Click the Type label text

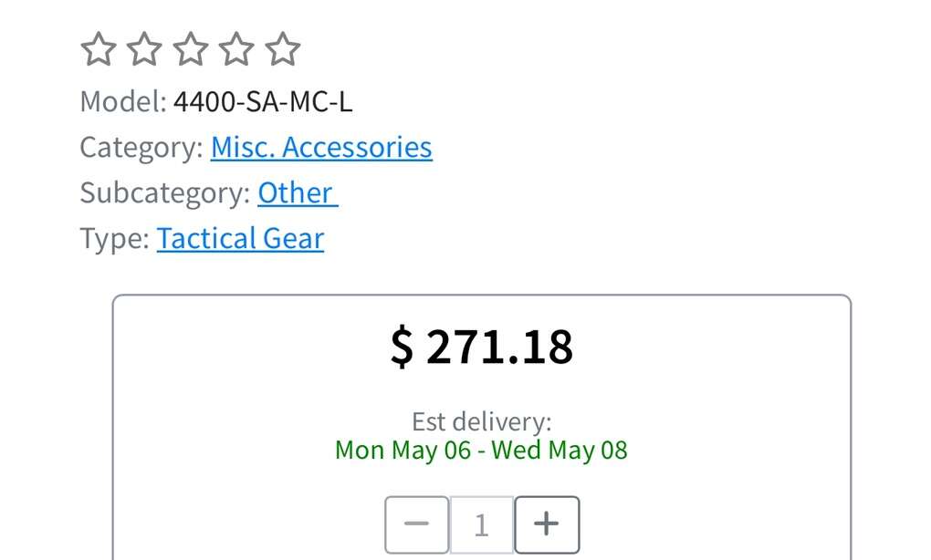point(114,239)
